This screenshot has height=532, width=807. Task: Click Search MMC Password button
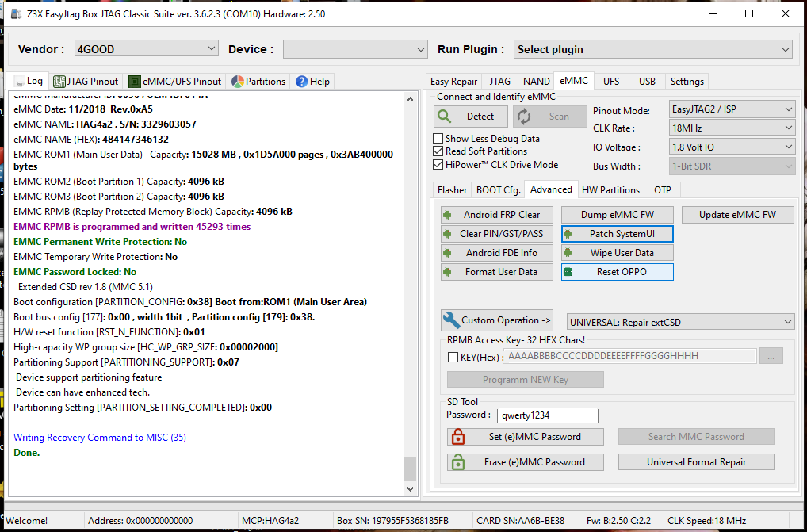click(x=696, y=437)
